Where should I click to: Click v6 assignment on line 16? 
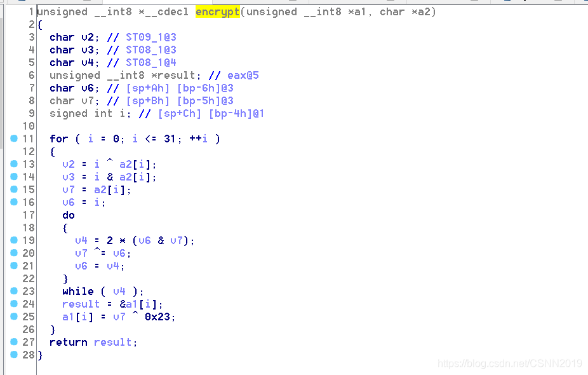(68, 203)
